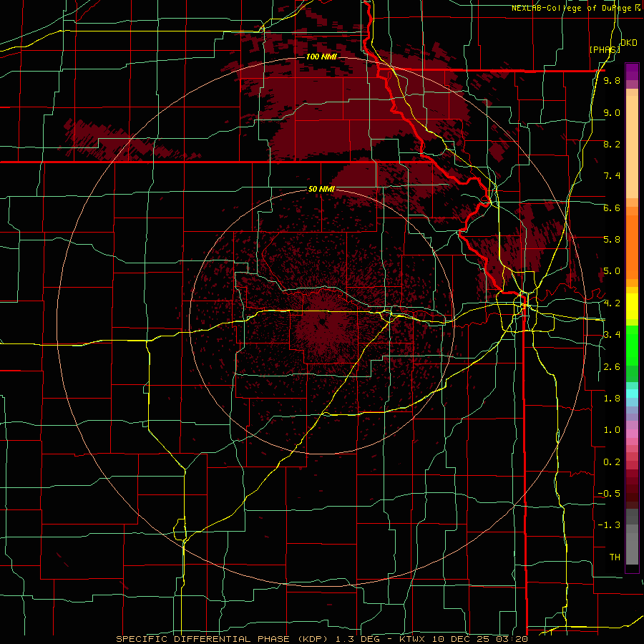Click the TH threshold label on the scale
This screenshot has width=644, height=644.
615,557
